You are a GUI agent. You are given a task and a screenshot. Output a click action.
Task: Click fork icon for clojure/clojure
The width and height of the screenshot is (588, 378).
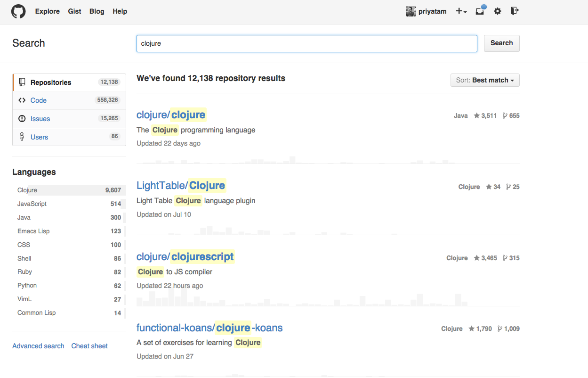point(505,115)
